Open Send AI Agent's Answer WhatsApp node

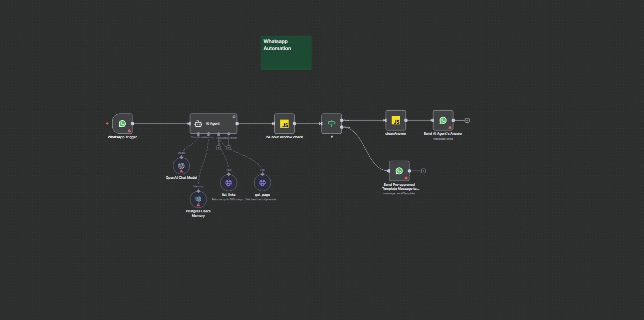pyautogui.click(x=443, y=120)
